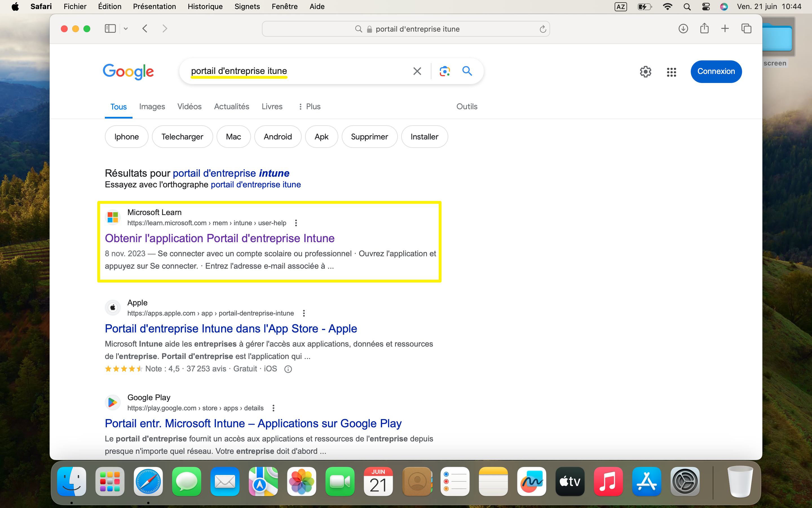The width and height of the screenshot is (812, 508).
Task: Open the Signets menu
Action: pos(247,6)
